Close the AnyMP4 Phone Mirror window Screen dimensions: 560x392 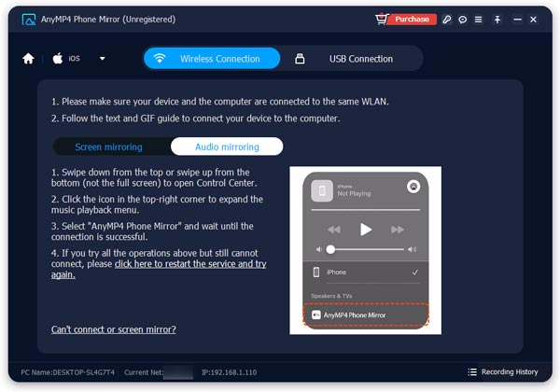pyautogui.click(x=533, y=20)
